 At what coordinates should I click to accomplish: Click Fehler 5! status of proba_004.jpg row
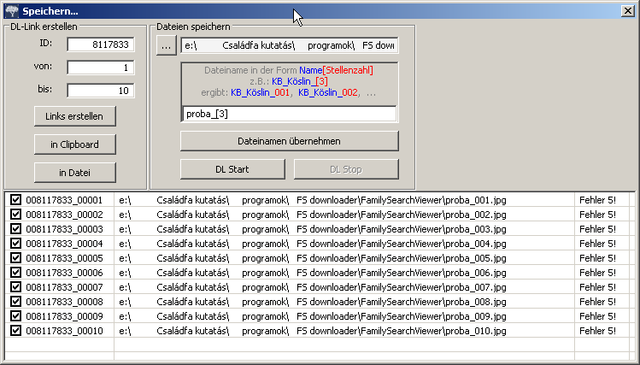pos(597,243)
